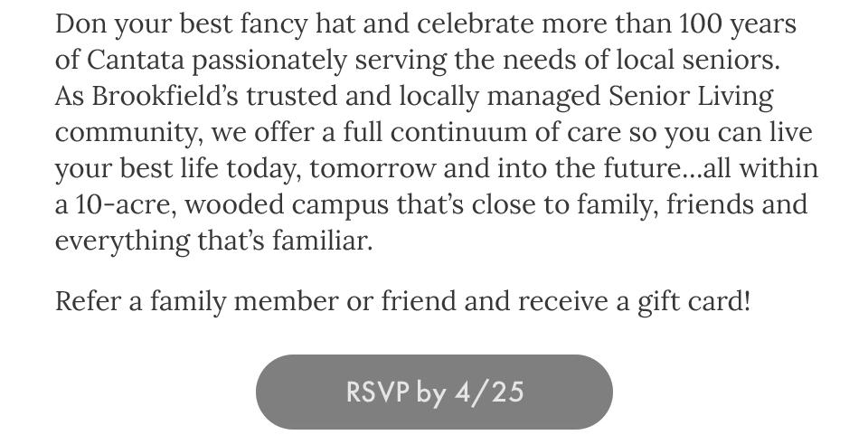Click the gift card referral sentence

click(x=402, y=302)
